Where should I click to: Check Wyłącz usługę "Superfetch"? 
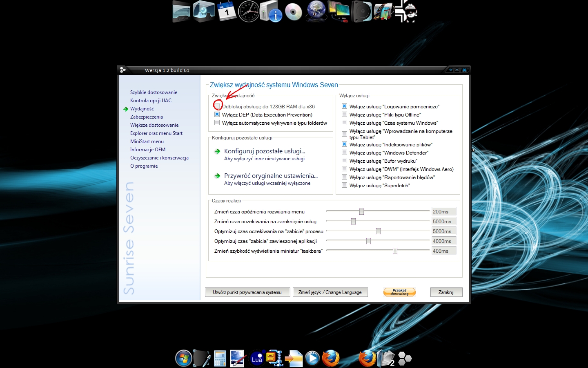345,185
